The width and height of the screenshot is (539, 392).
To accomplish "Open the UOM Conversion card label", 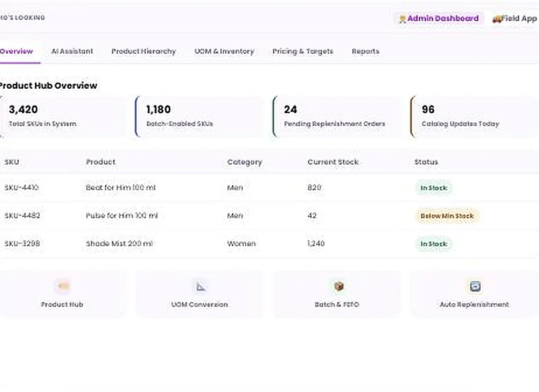I will pos(200,304).
